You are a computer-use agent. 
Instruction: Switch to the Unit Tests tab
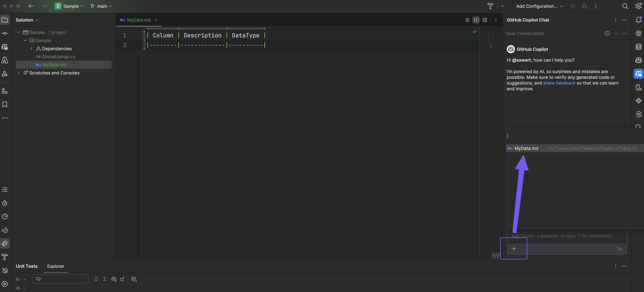pyautogui.click(x=26, y=266)
